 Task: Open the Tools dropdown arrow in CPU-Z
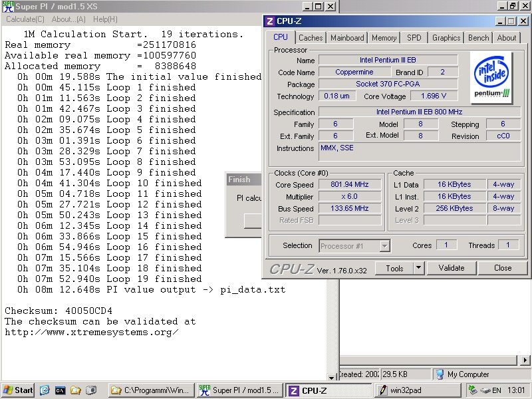[x=418, y=268]
